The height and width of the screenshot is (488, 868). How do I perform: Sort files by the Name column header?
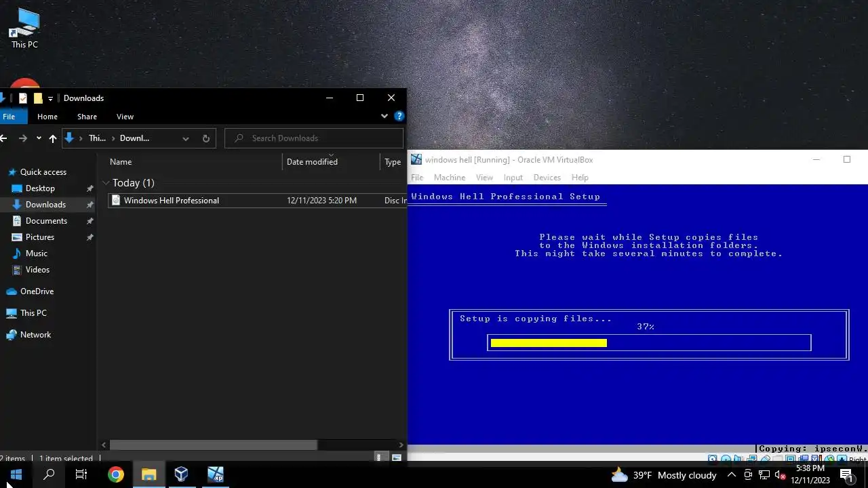pyautogui.click(x=121, y=162)
